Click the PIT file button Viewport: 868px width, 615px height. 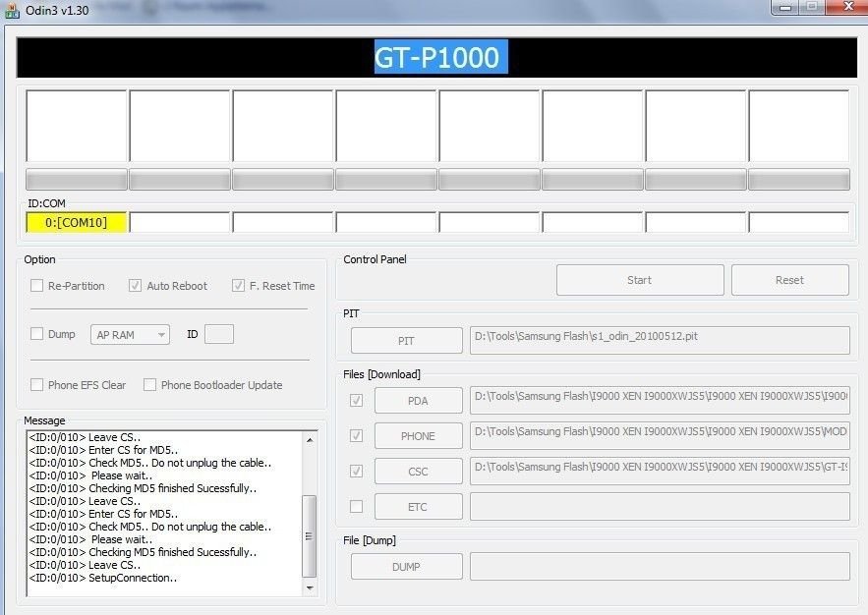coord(406,341)
